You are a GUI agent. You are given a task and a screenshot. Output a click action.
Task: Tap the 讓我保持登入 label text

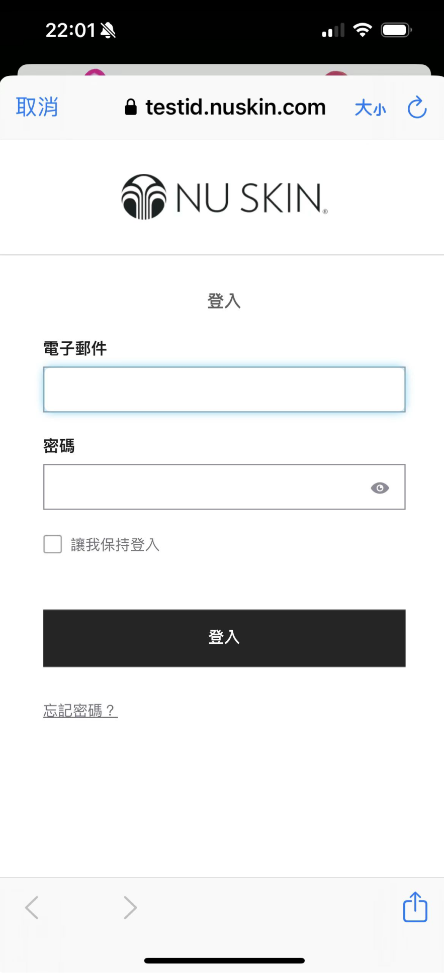tap(115, 545)
